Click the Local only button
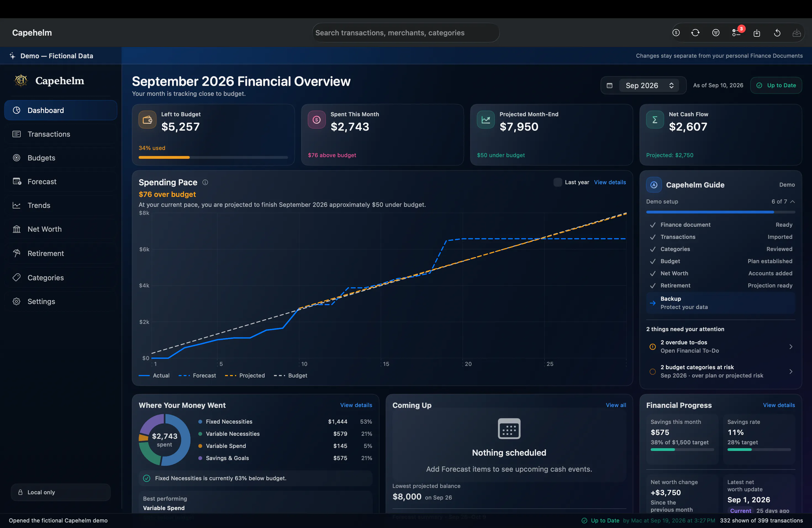This screenshot has width=812, height=528. click(61, 492)
